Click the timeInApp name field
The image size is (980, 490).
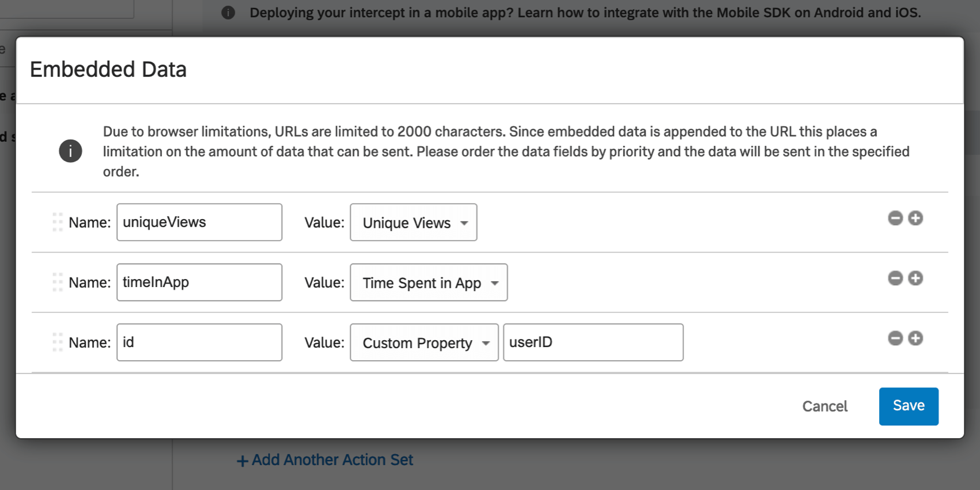tap(199, 282)
